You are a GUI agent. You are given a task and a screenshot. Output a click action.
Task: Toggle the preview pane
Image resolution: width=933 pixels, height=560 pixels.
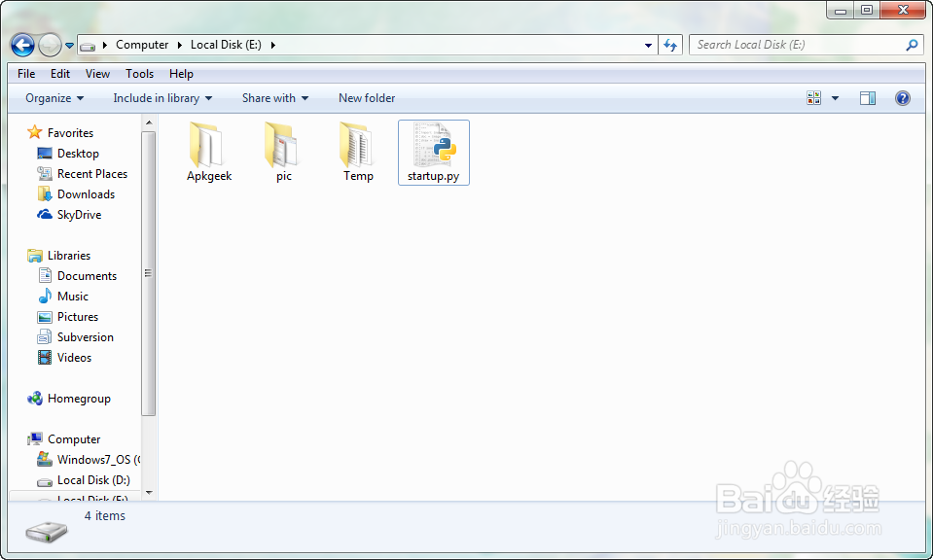[x=868, y=98]
